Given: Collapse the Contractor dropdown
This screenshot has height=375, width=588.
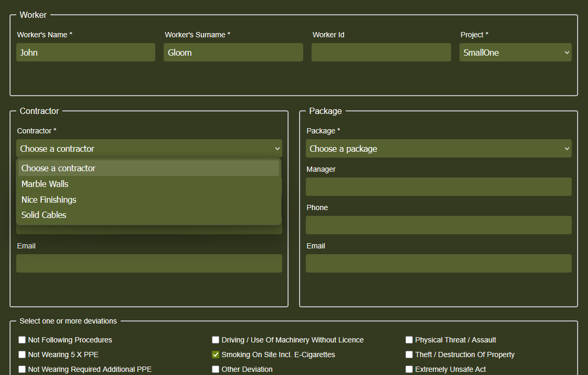Looking at the screenshot, I should point(149,149).
